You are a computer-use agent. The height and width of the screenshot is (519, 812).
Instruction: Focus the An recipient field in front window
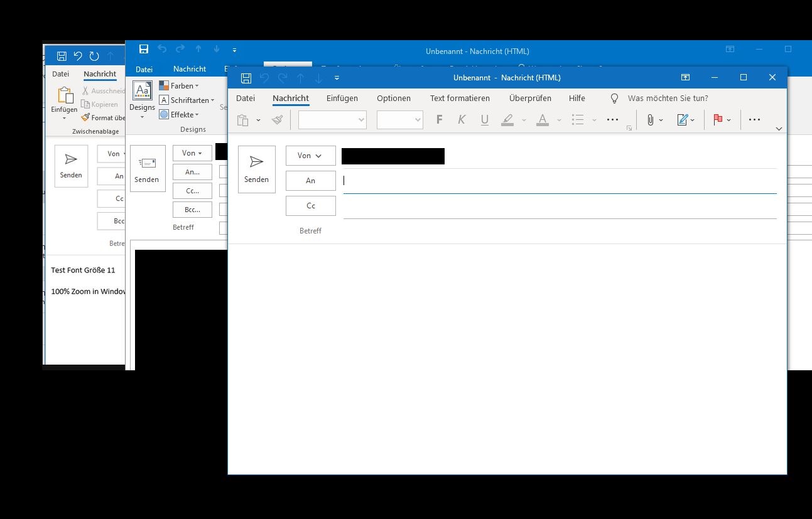[x=560, y=181]
